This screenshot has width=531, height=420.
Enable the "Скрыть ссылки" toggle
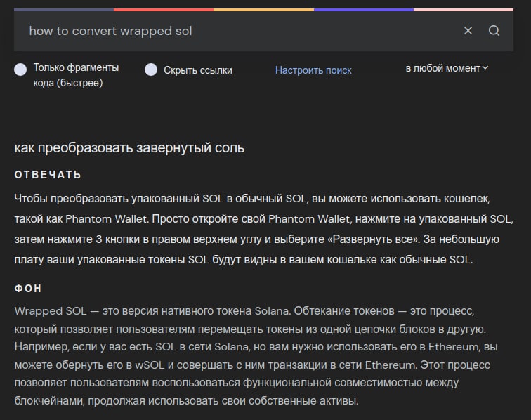point(150,70)
